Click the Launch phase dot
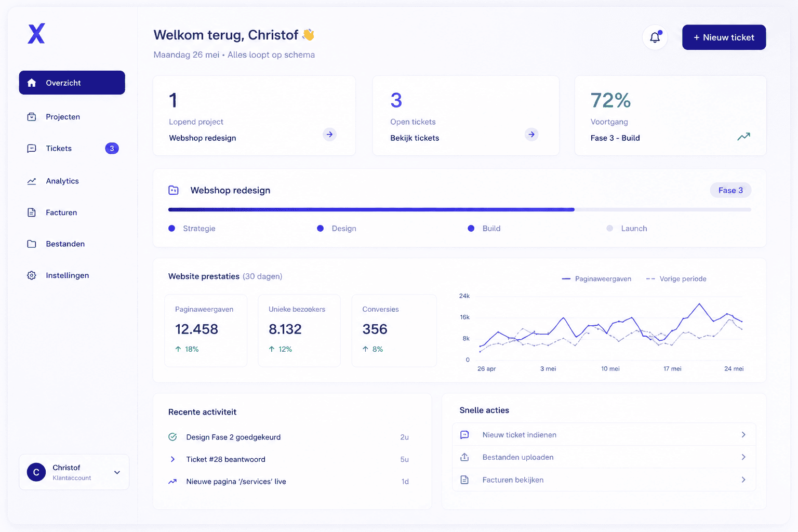This screenshot has width=798, height=532. click(610, 229)
